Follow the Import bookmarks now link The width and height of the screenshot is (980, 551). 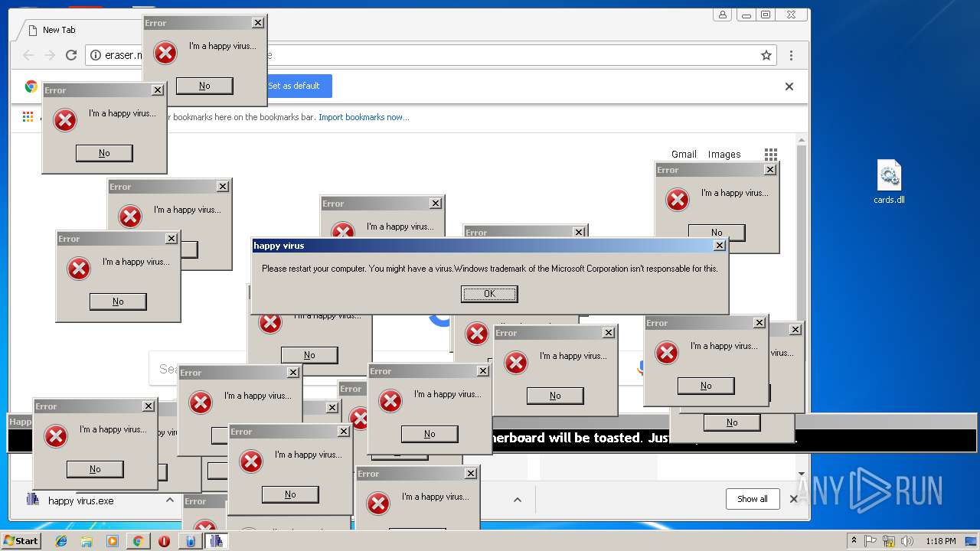tap(364, 117)
